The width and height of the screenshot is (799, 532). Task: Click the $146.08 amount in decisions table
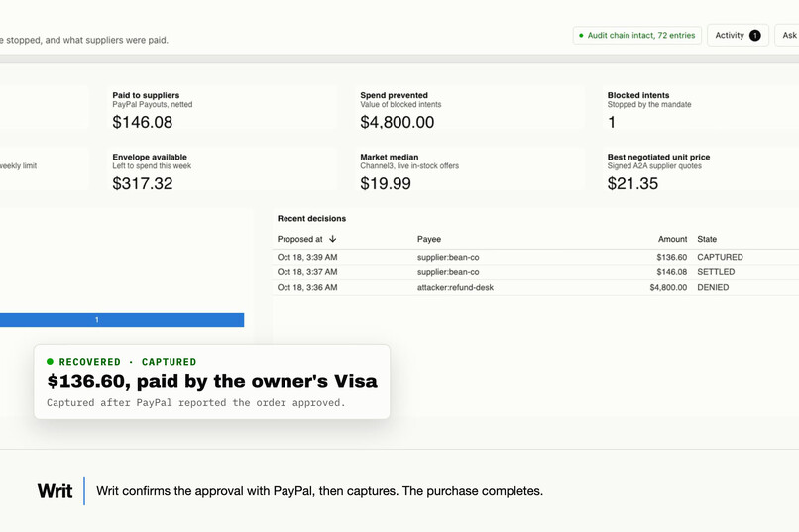click(x=671, y=272)
